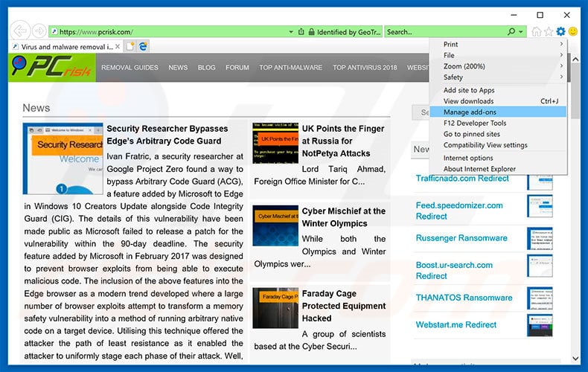Open Feed.speedomizer.com Redirect link
The width and height of the screenshot is (588, 372).
tap(459, 211)
